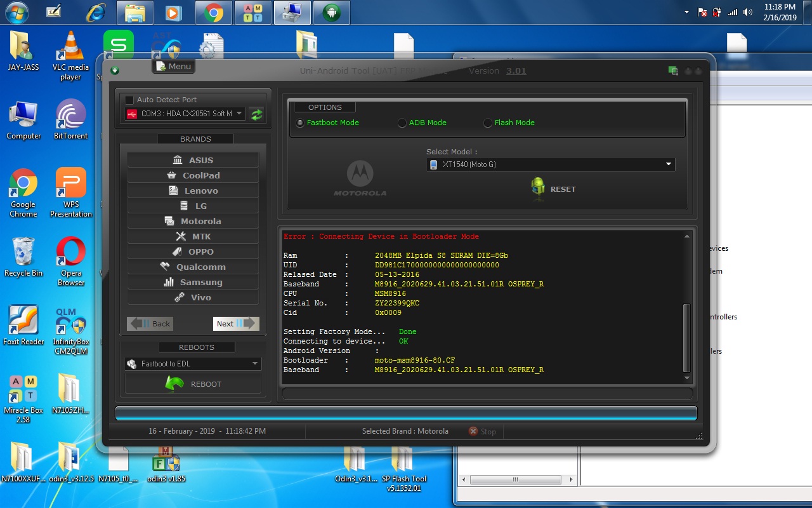812x508 pixels.
Task: Click the taskbar clock showing 11:18 PM
Action: click(x=780, y=12)
